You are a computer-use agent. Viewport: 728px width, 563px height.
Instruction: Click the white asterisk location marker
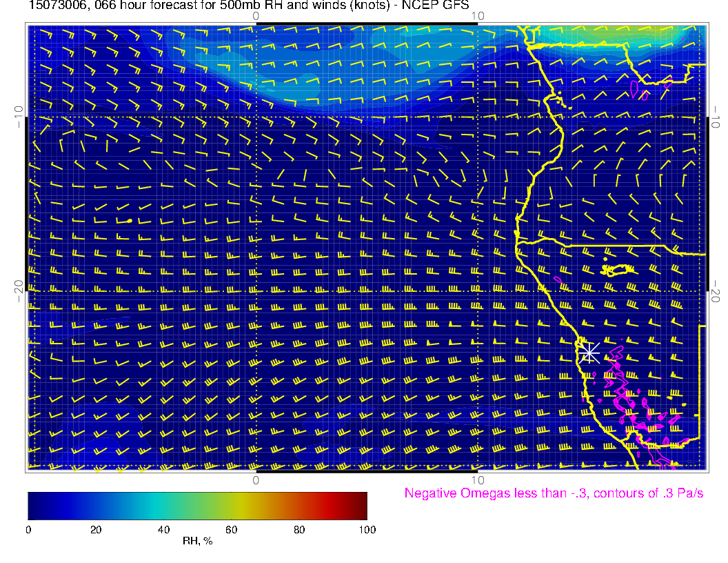(589, 353)
